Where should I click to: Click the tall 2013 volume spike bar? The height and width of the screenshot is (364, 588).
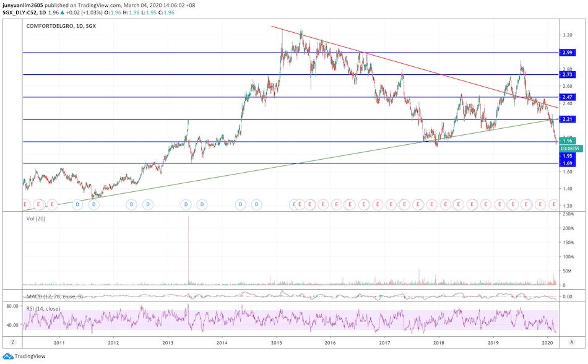tap(188, 251)
